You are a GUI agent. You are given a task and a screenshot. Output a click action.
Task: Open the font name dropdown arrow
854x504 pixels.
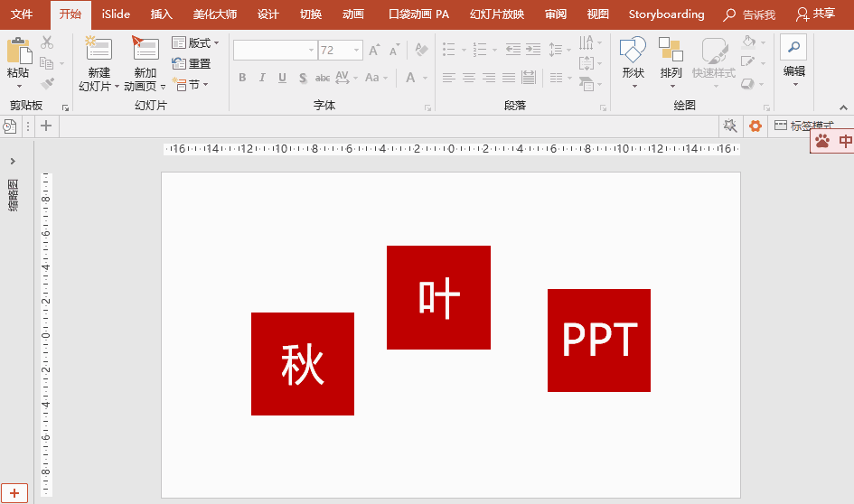coord(312,50)
